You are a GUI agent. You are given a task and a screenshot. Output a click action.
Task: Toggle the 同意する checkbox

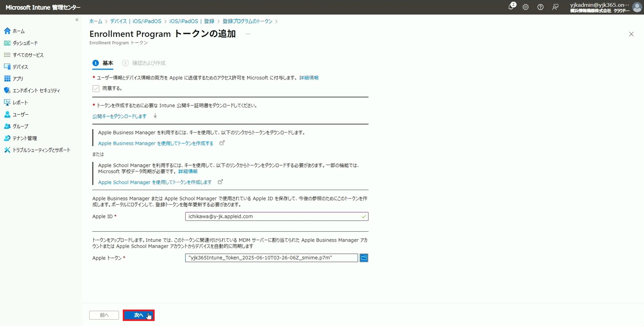[96, 88]
